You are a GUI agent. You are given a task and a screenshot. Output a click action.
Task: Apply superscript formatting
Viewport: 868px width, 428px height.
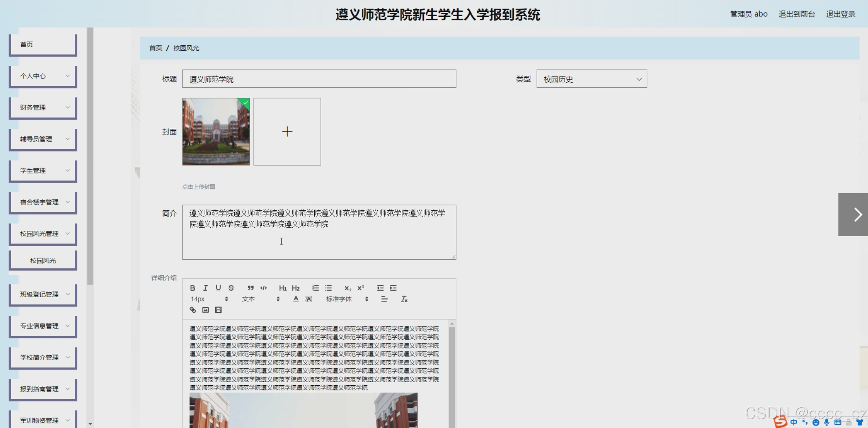[x=360, y=288]
